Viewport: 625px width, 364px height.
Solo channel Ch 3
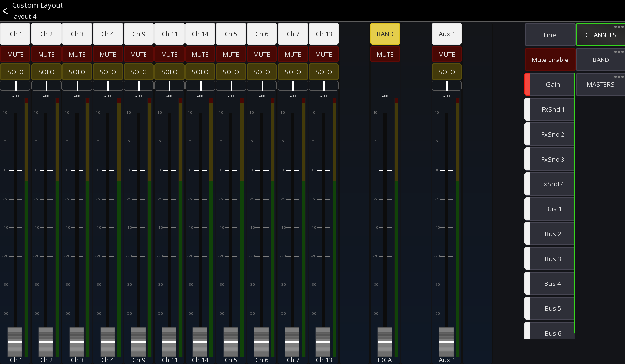point(77,72)
